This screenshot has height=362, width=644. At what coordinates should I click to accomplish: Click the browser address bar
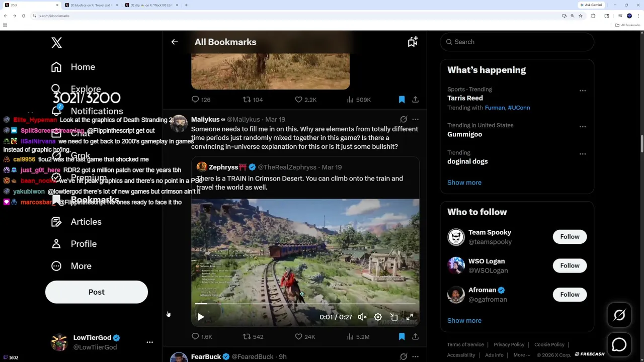(297, 16)
